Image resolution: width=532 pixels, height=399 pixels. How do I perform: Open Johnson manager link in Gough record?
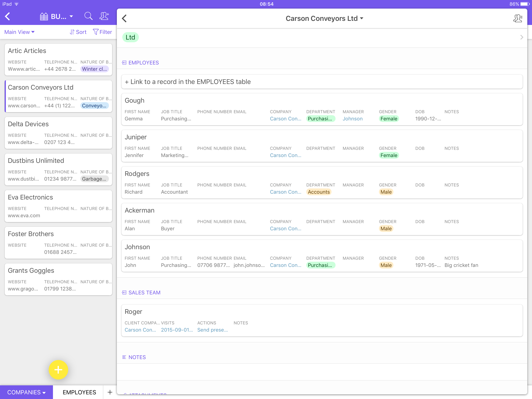click(352, 119)
